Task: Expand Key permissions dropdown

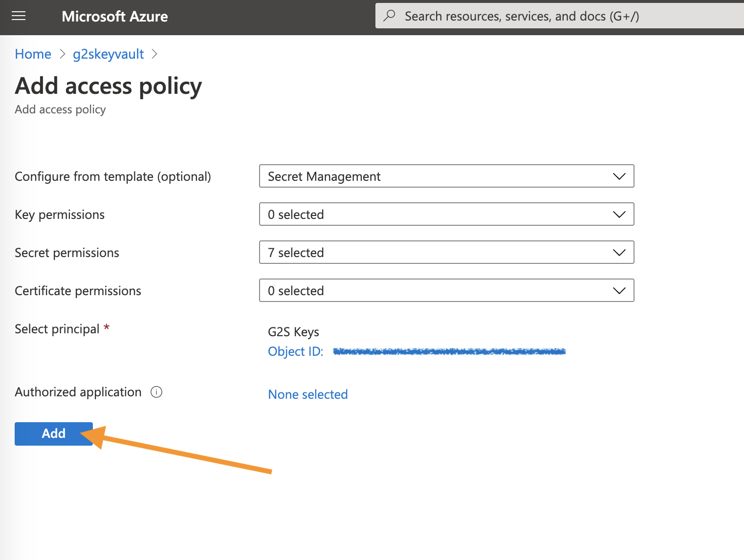Action: click(446, 214)
